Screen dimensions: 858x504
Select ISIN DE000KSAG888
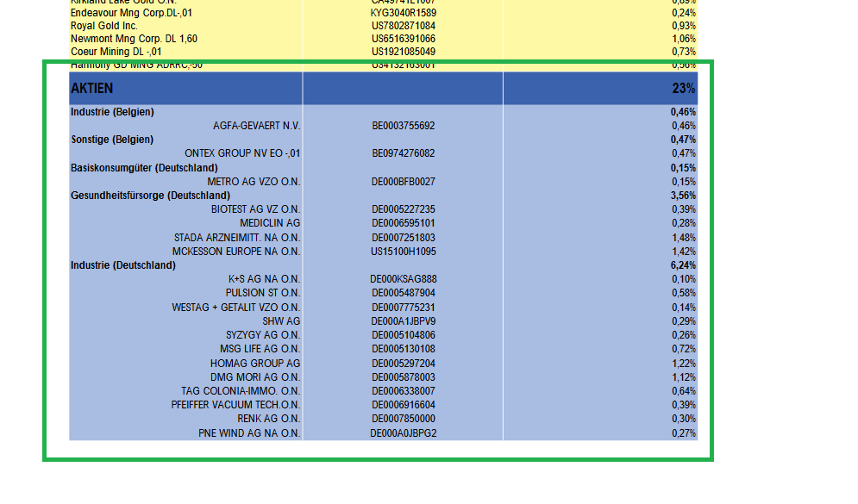[404, 279]
